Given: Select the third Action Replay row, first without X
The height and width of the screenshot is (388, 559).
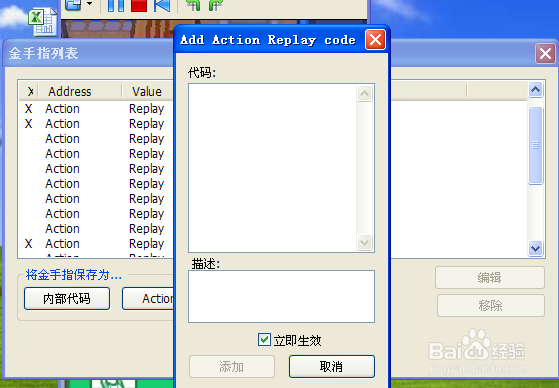Looking at the screenshot, I should (96, 139).
